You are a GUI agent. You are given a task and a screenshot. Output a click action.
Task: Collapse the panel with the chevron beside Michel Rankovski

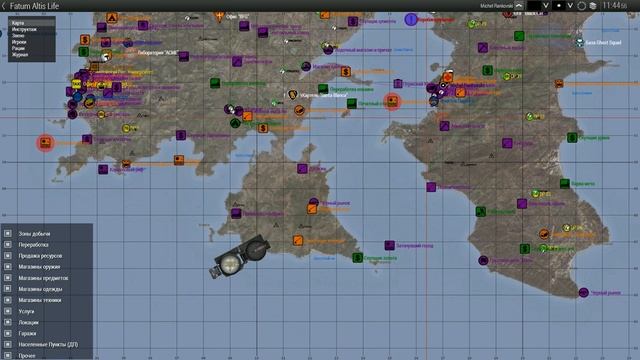click(519, 6)
